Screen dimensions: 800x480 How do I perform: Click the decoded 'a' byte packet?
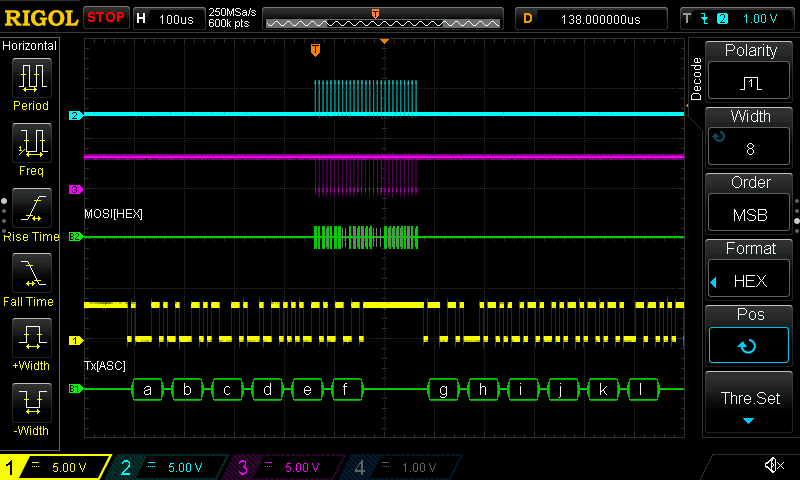[x=148, y=389]
